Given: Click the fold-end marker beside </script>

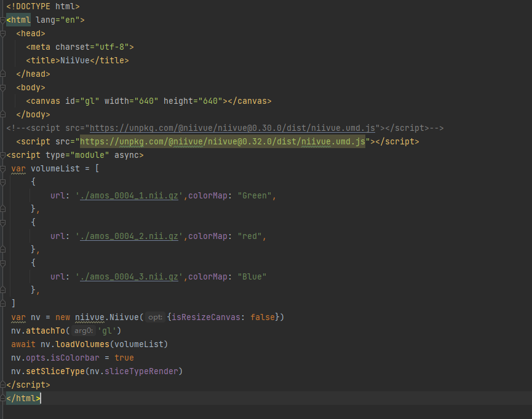Looking at the screenshot, I should (3, 385).
